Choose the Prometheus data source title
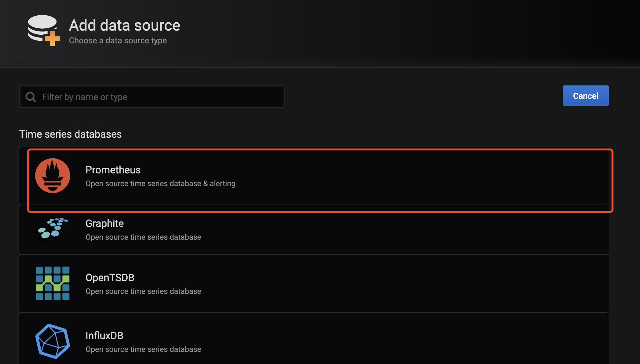 [113, 170]
